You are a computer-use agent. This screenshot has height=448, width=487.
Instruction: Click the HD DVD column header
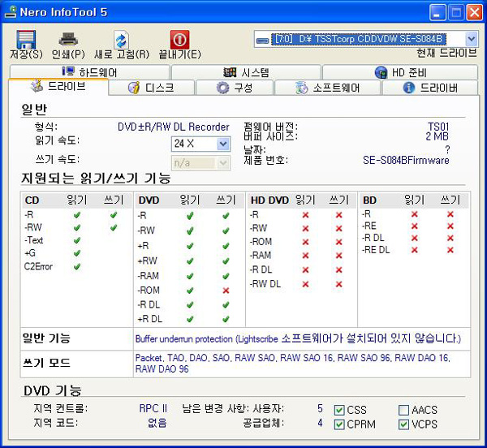coord(269,200)
